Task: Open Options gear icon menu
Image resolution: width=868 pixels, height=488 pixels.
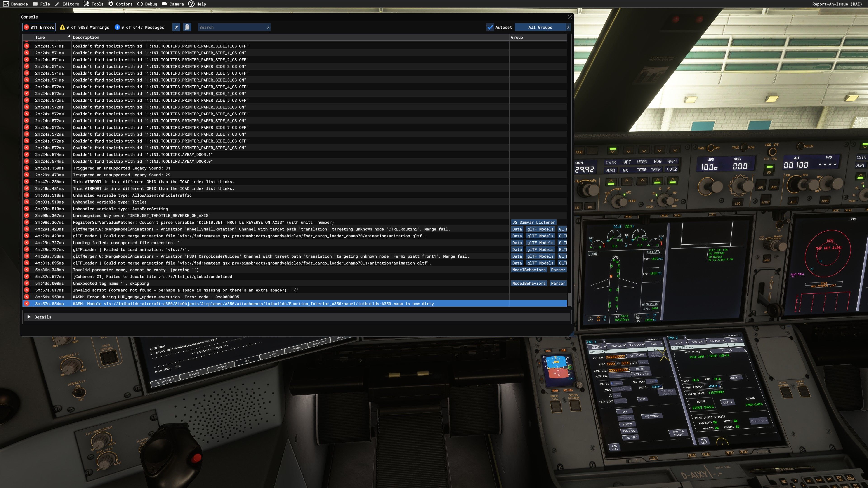Action: click(111, 4)
